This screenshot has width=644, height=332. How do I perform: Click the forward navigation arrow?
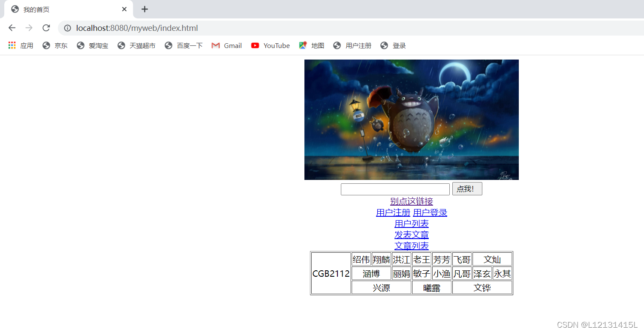[x=29, y=28]
